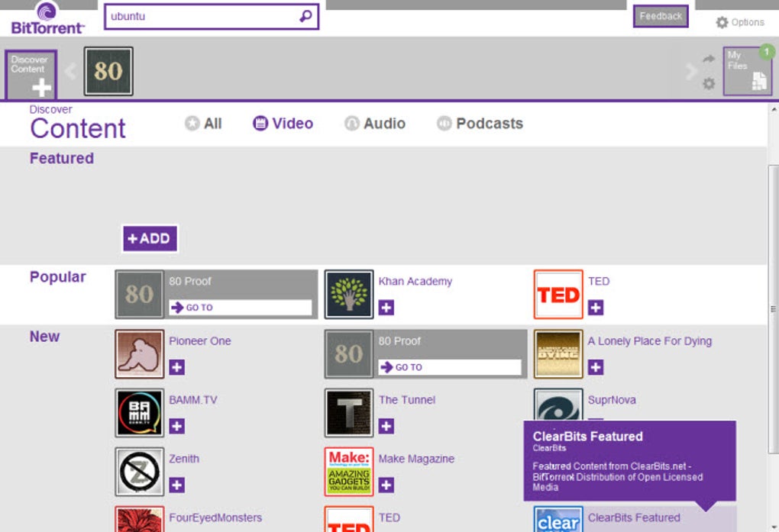
Task: Switch to the Podcasts filter
Action: coord(480,123)
